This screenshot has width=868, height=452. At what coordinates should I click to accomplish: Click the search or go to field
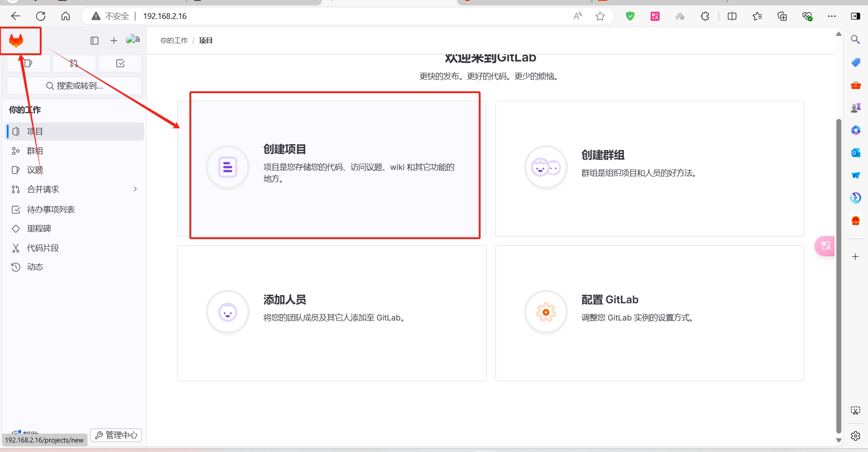(75, 86)
